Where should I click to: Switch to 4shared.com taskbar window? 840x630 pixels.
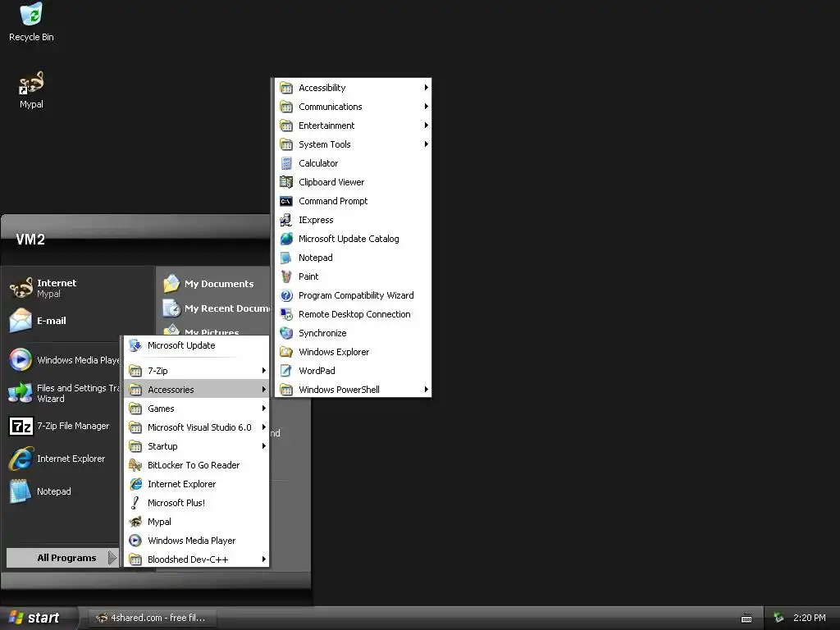152,618
